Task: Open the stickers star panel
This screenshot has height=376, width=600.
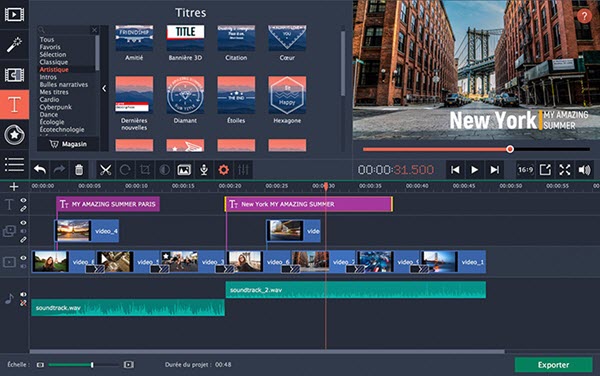Action: 14,135
